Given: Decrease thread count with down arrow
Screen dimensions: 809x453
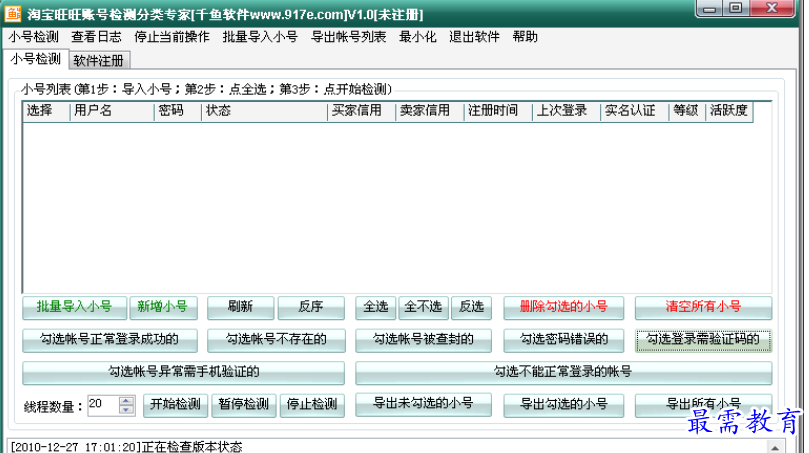Looking at the screenshot, I should pos(126,410).
